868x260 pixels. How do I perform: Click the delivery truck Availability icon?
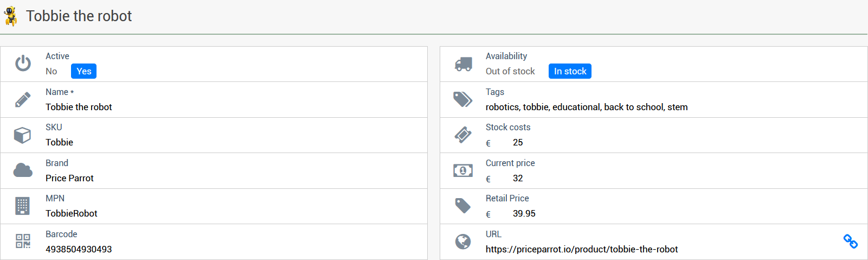coord(463,64)
